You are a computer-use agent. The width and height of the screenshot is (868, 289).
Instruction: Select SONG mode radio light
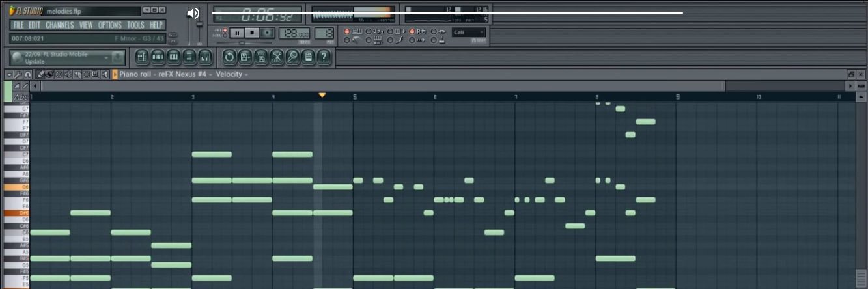(225, 36)
